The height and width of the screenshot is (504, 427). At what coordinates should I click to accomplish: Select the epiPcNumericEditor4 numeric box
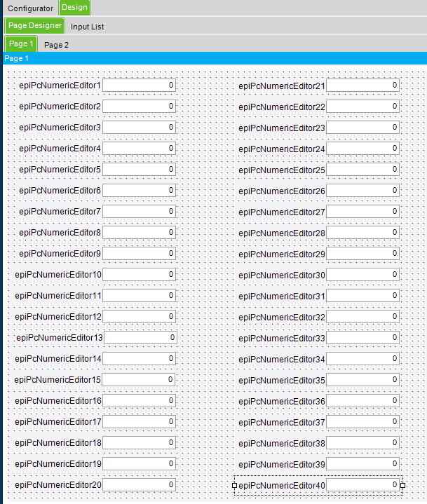pyautogui.click(x=140, y=148)
